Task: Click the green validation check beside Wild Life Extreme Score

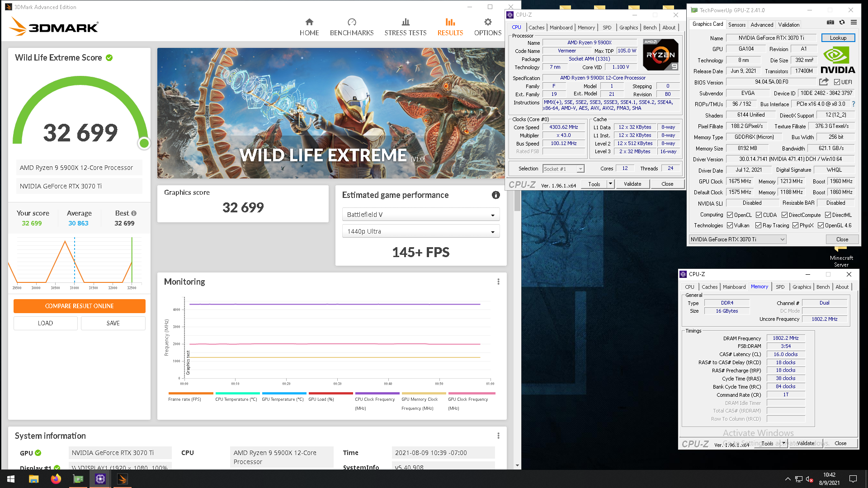Action: pos(109,58)
